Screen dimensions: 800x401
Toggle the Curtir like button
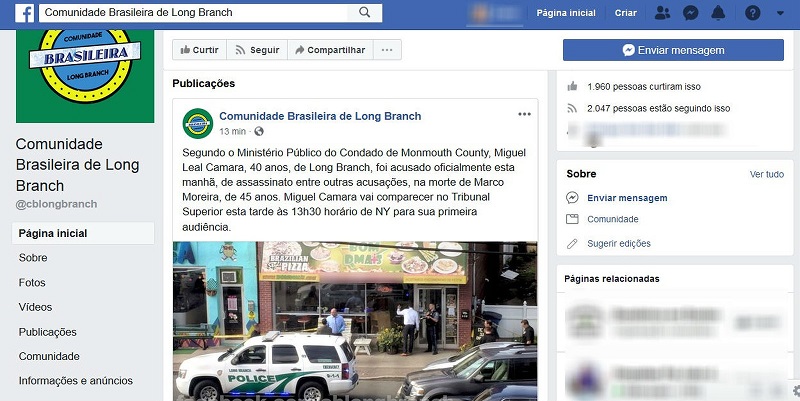199,50
